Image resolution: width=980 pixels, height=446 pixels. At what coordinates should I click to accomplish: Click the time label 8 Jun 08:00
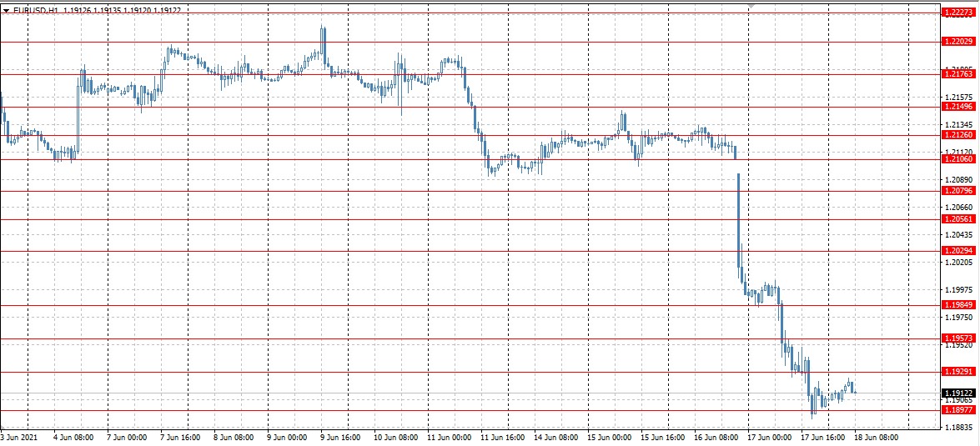pyautogui.click(x=234, y=438)
